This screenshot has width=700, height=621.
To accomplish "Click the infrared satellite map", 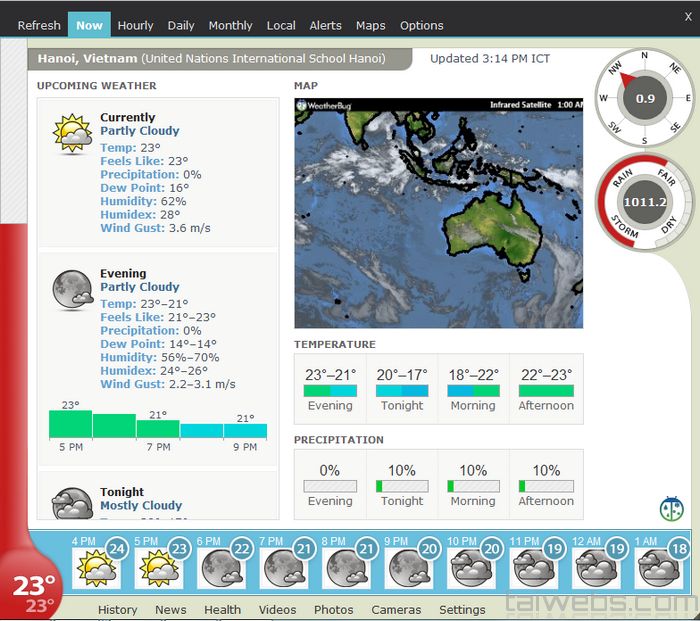I will [438, 213].
